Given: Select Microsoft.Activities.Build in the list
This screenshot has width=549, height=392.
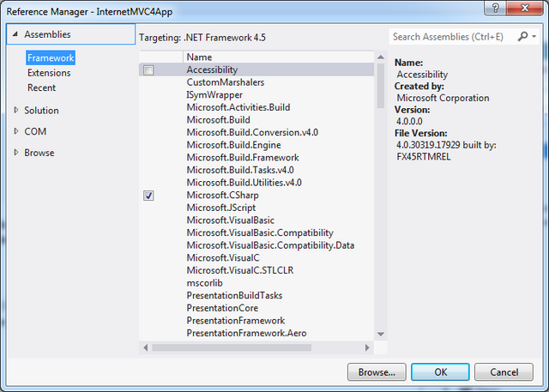Looking at the screenshot, I should pyautogui.click(x=256, y=107).
